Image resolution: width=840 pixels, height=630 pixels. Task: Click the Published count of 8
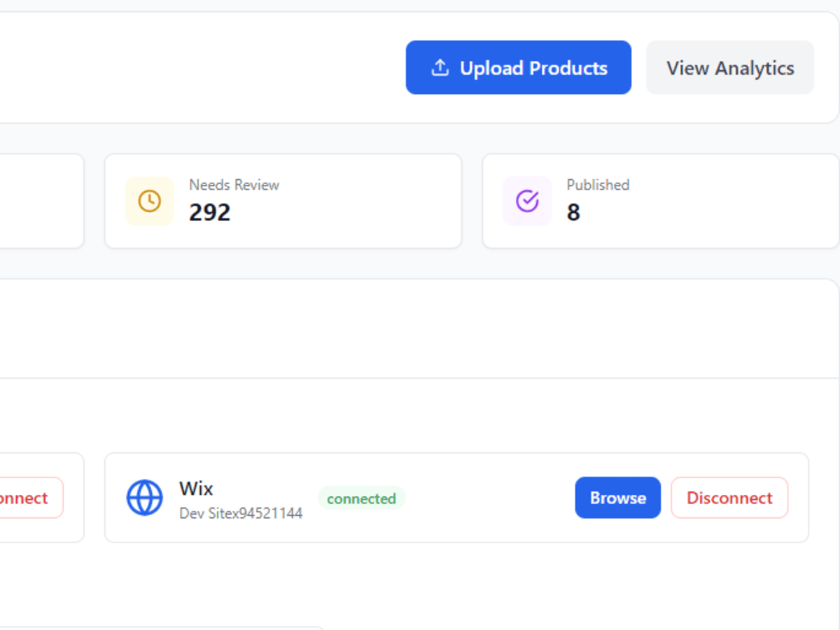click(573, 212)
